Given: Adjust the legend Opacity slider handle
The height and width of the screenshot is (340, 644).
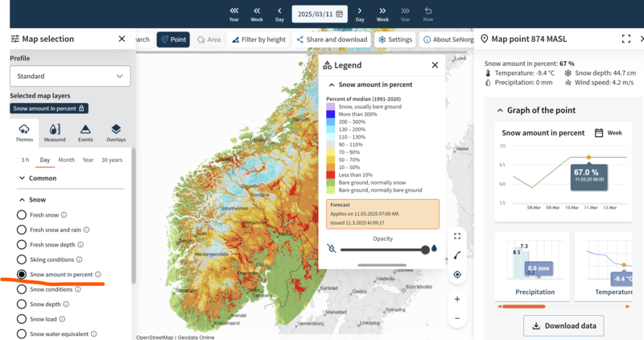Looking at the screenshot, I should pyautogui.click(x=425, y=250).
